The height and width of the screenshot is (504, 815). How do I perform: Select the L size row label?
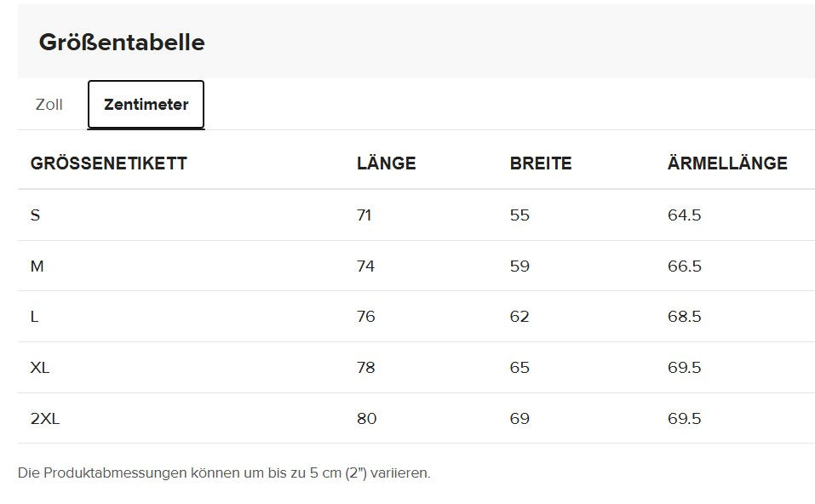coord(34,317)
